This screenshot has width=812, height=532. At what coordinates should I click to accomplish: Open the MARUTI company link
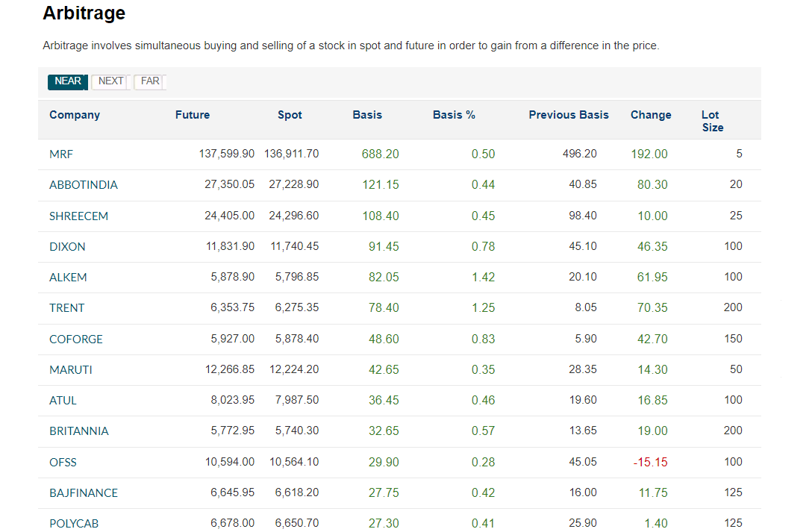(x=71, y=369)
